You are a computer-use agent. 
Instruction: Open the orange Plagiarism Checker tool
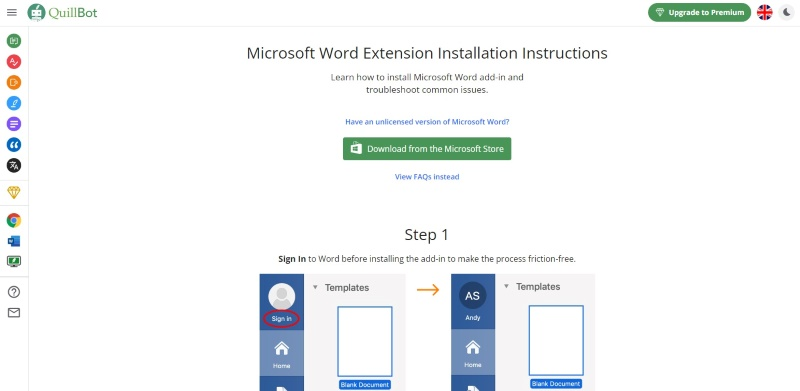pos(14,82)
